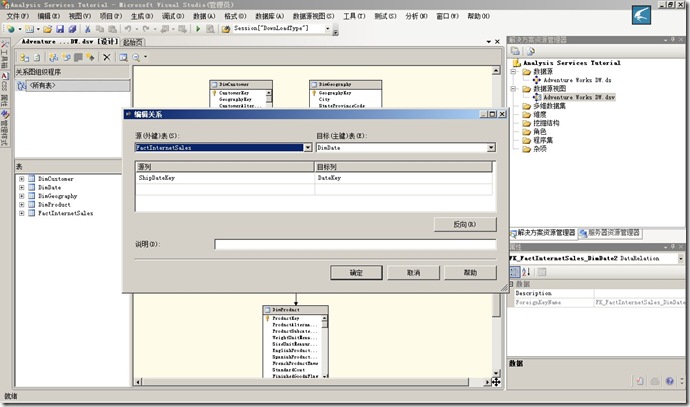Expand the DimCustomer table node
The image size is (690, 407).
(x=22, y=179)
